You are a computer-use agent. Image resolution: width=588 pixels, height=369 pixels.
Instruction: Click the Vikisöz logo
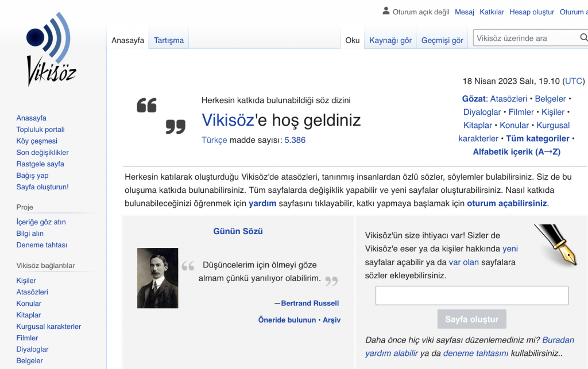coord(51,50)
